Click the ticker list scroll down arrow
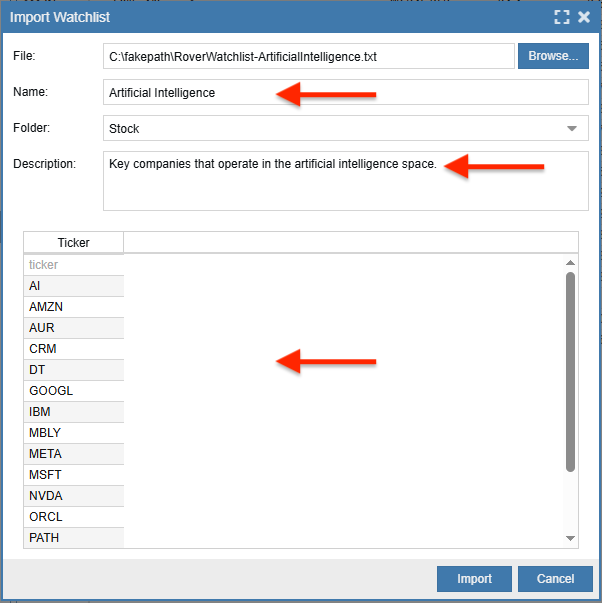Viewport: 602px width, 603px height. 570,538
